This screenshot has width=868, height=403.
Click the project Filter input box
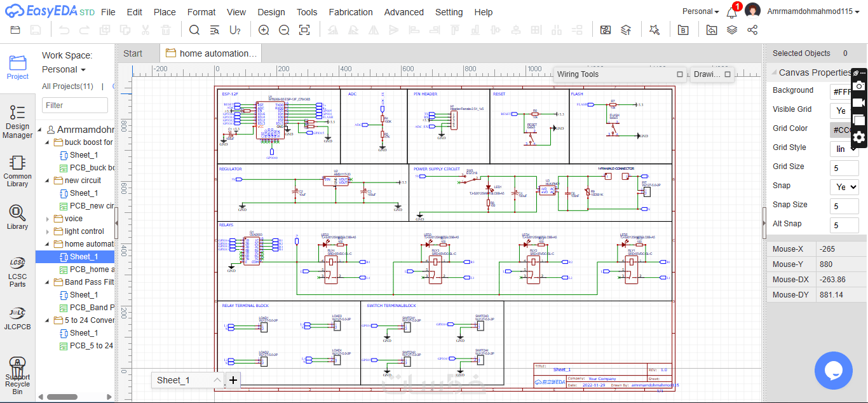point(74,106)
